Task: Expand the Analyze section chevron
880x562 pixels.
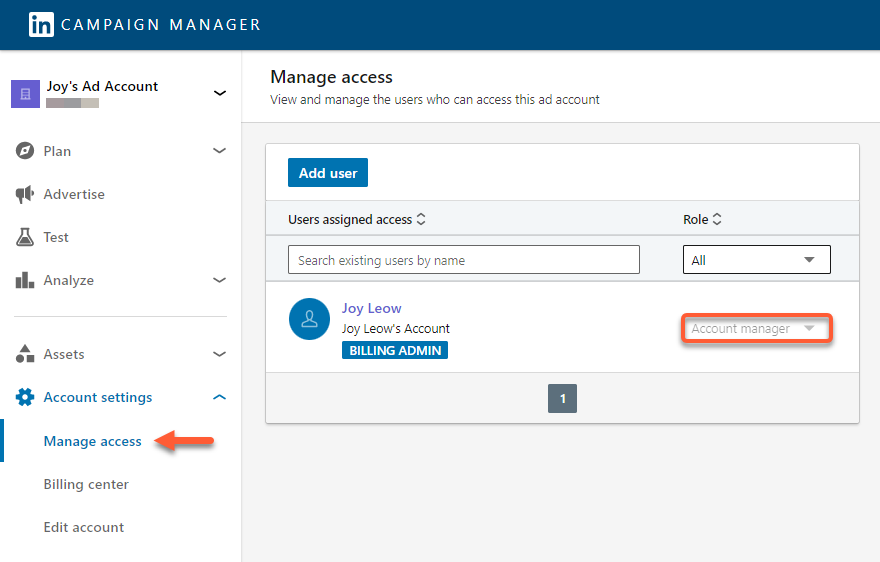Action: [220, 280]
